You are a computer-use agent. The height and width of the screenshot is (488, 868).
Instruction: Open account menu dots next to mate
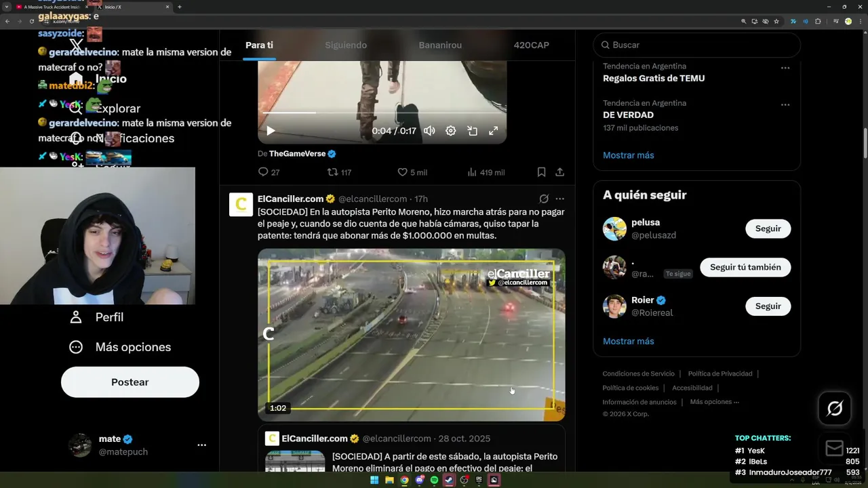tap(201, 445)
